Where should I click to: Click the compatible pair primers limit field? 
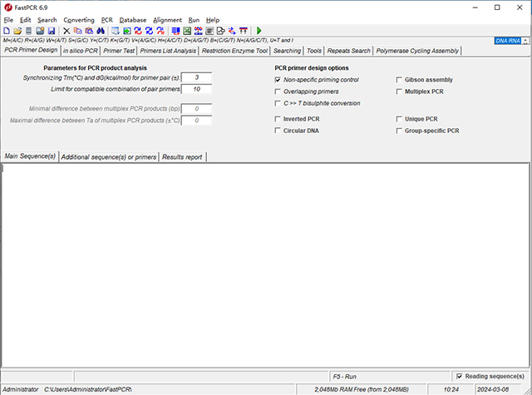pyautogui.click(x=197, y=89)
